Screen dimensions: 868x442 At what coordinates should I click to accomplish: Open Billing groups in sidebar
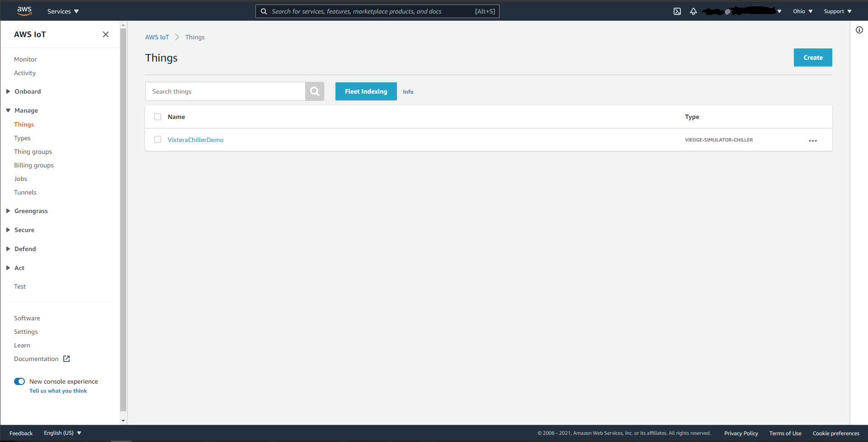(x=34, y=165)
